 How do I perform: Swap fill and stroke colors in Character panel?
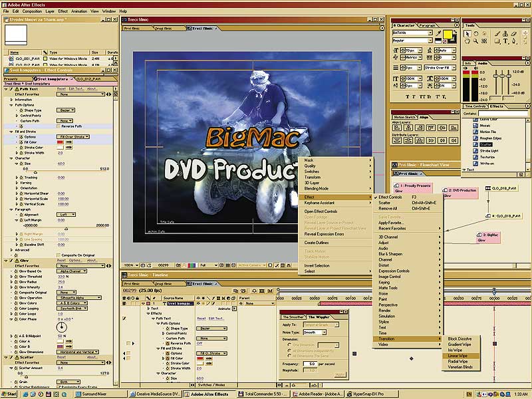click(456, 31)
